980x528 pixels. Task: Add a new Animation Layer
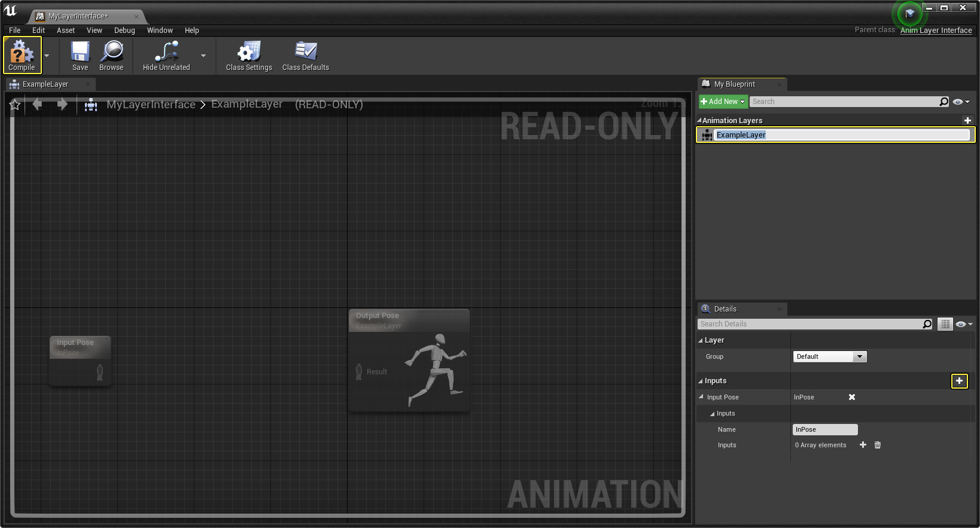[x=967, y=121]
